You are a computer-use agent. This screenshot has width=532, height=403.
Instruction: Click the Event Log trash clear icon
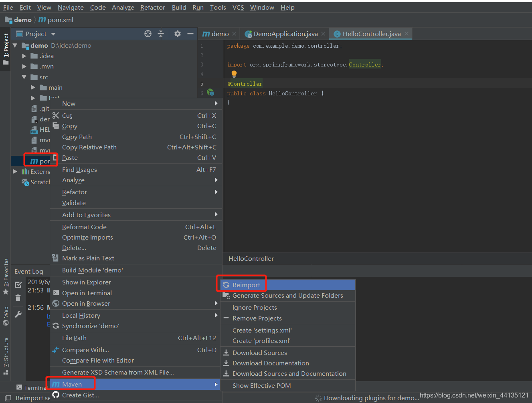pos(18,298)
